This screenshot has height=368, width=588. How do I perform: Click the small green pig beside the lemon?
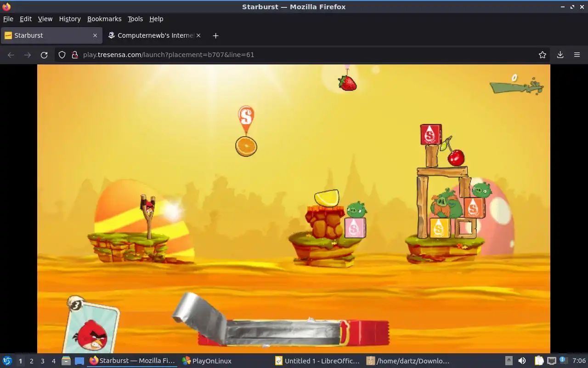tap(356, 209)
